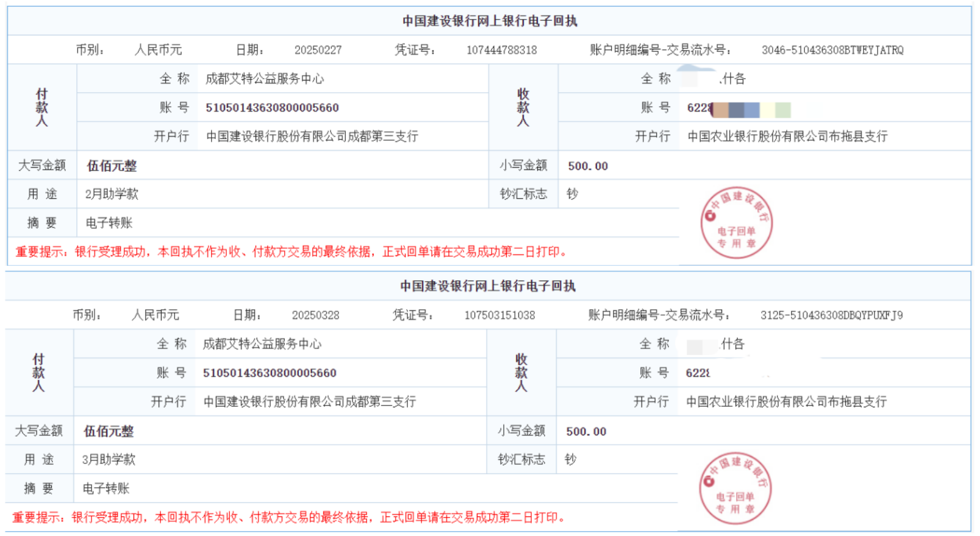Image resolution: width=980 pixels, height=536 pixels.
Task: Click the top receipt's payee name ending 什各
Action: coord(733,79)
